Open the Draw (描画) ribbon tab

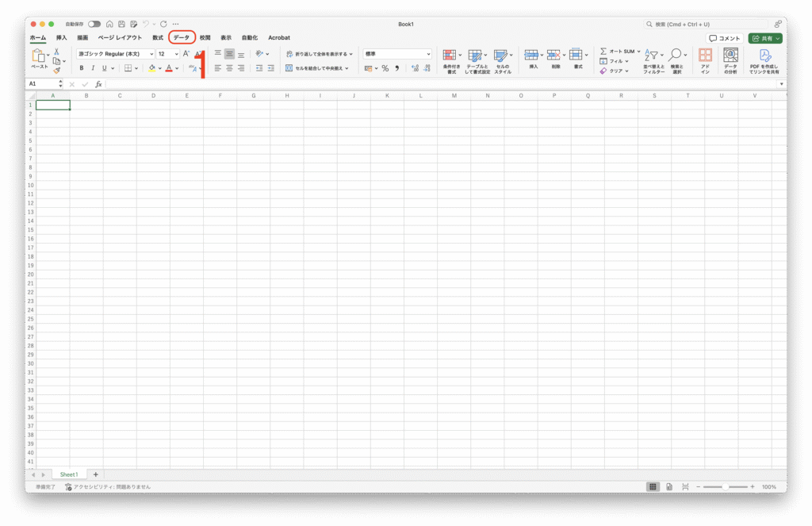coord(82,38)
